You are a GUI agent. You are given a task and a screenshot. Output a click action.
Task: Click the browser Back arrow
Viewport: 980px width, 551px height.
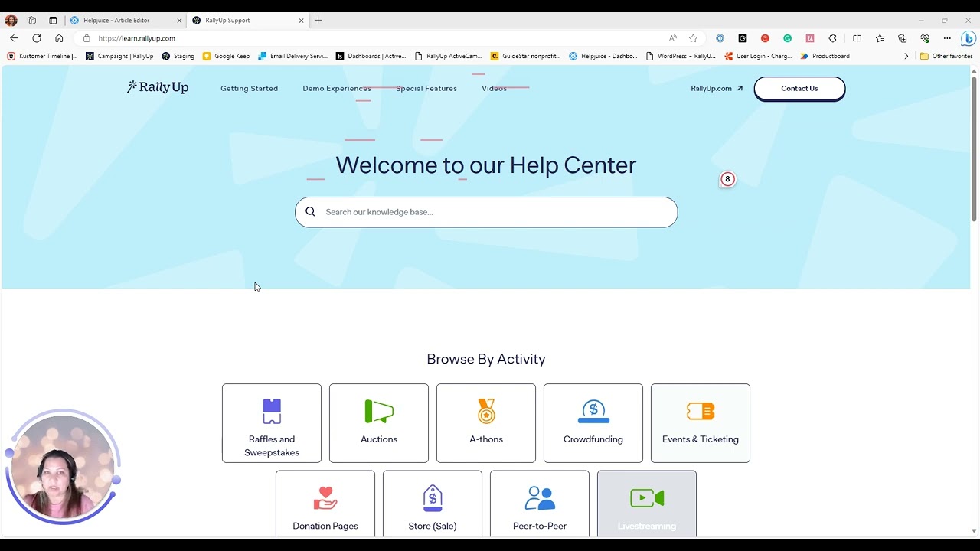(14, 38)
